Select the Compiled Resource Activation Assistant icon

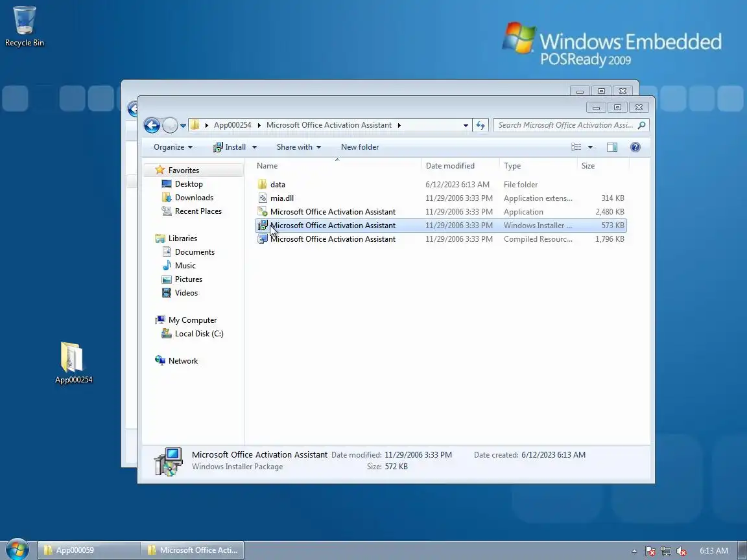coord(263,239)
